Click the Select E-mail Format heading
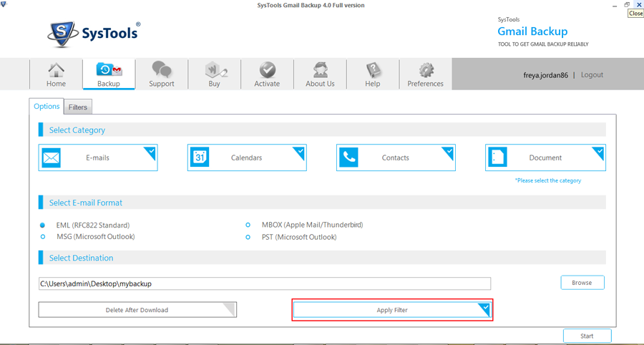 86,203
